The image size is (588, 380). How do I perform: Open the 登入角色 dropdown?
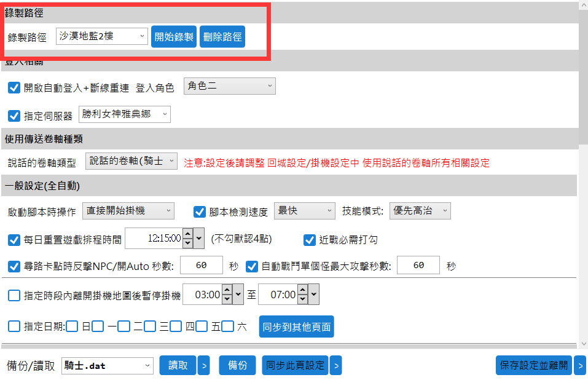tap(229, 87)
